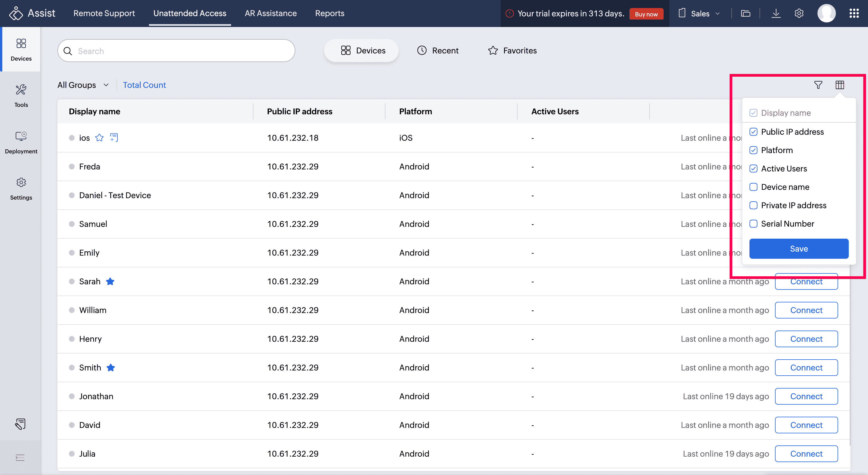The image size is (868, 475).
Task: Expand the sidebar using bottom menu icon
Action: (x=20, y=457)
